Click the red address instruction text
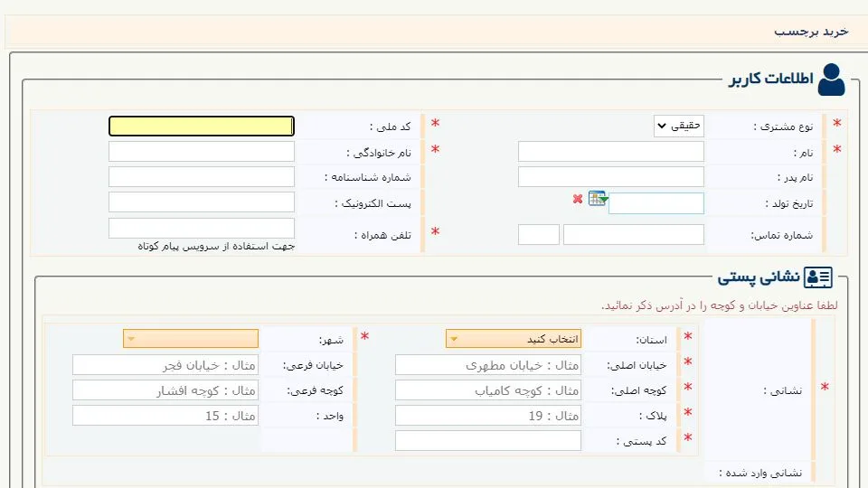 (720, 305)
